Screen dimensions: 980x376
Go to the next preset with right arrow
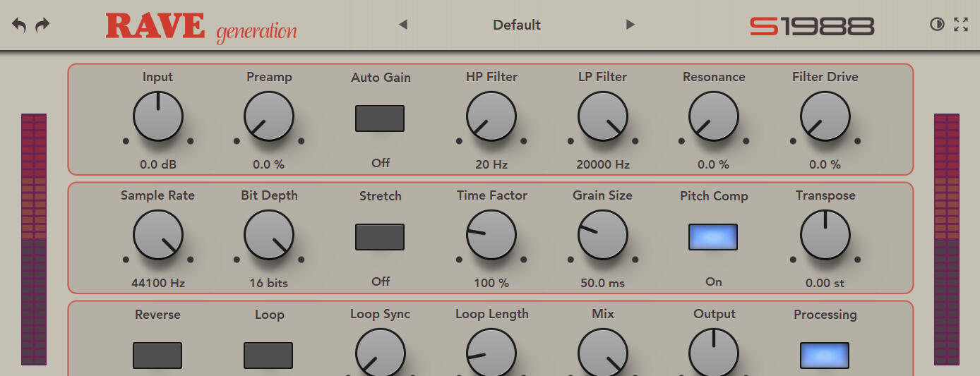(x=631, y=25)
